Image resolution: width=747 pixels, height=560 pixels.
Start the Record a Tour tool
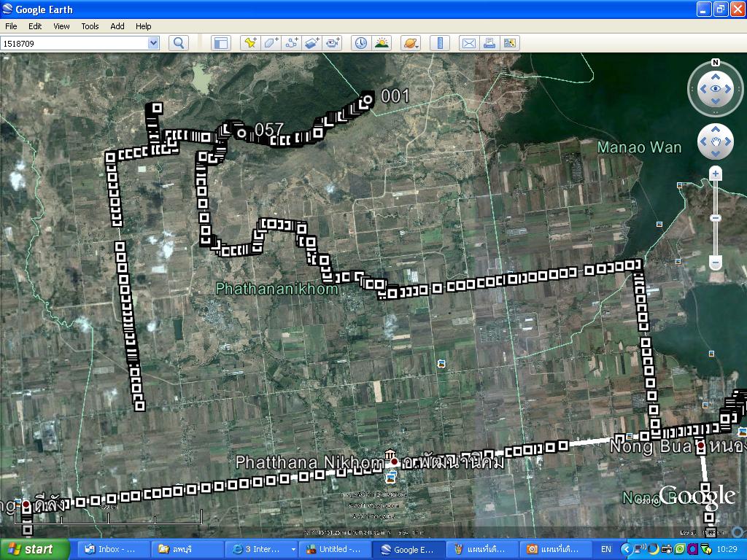[x=333, y=43]
